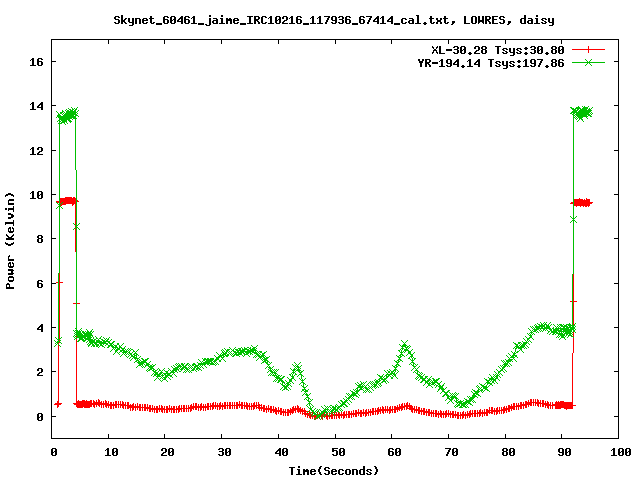Click the green curve peak near 62 seconds

point(404,344)
